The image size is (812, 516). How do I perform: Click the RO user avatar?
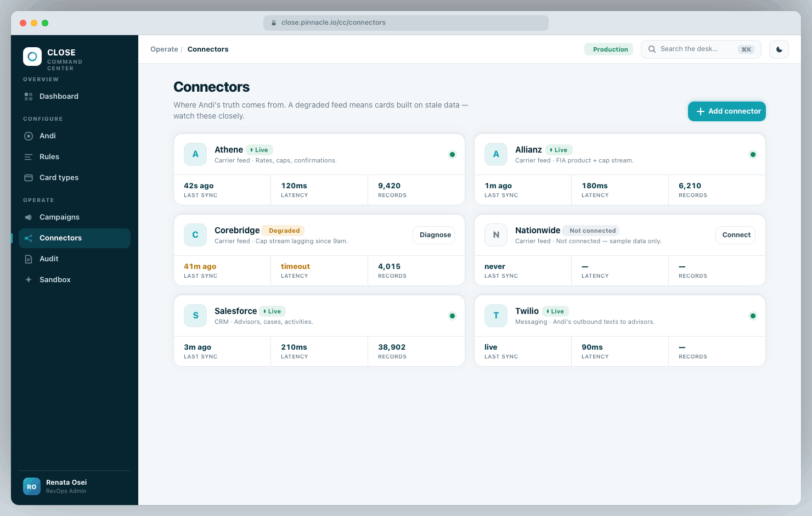point(32,486)
